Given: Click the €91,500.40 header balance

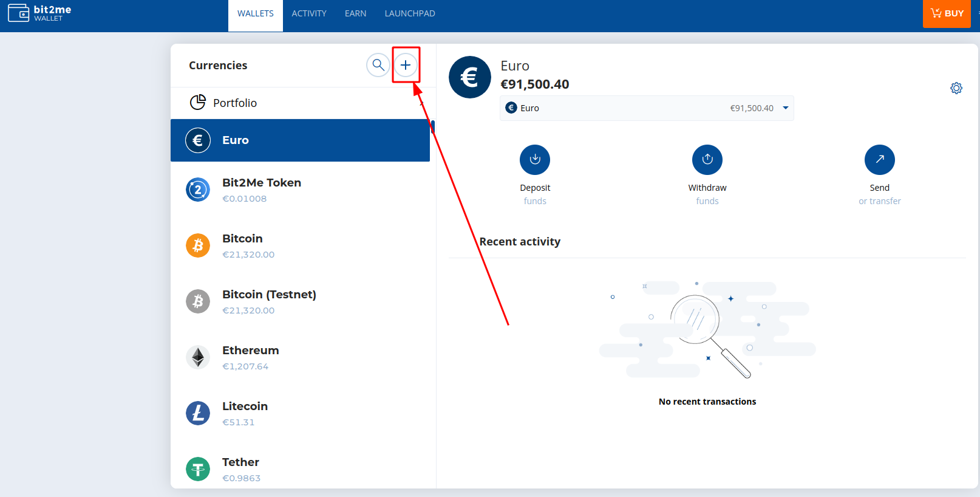Looking at the screenshot, I should pos(535,84).
